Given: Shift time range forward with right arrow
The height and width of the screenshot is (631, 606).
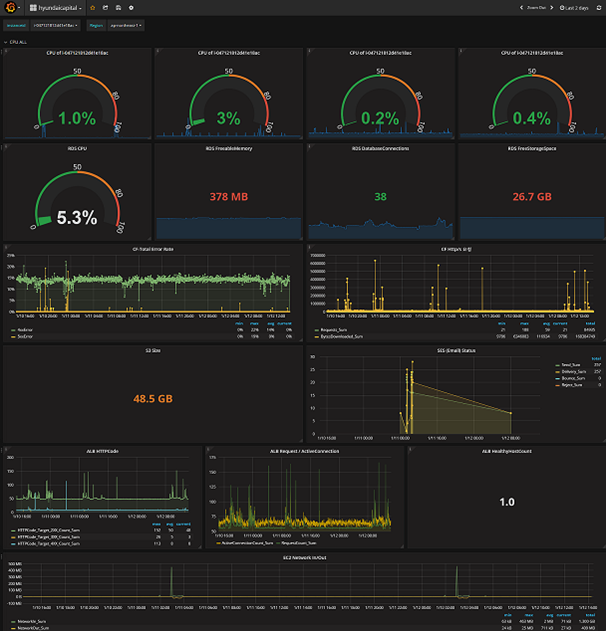Looking at the screenshot, I should click(552, 8).
